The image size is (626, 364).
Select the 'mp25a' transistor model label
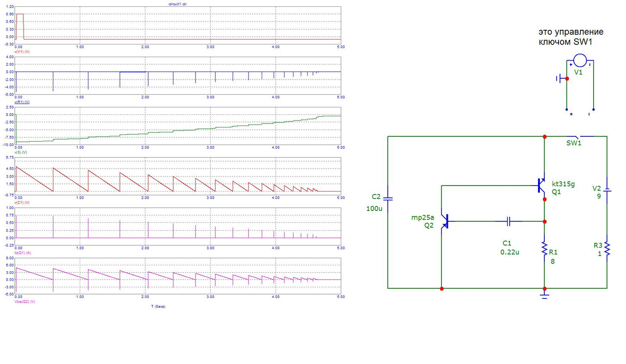click(x=423, y=217)
